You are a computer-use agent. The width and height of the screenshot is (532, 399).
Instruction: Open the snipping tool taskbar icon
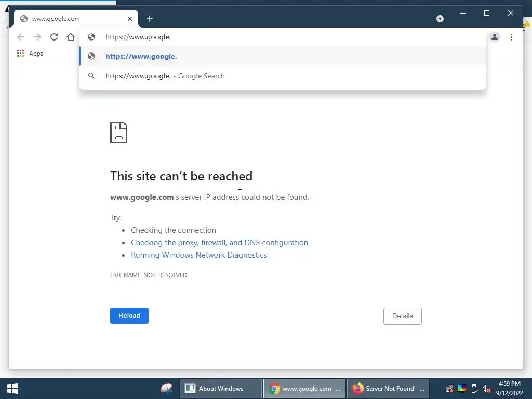pos(167,389)
